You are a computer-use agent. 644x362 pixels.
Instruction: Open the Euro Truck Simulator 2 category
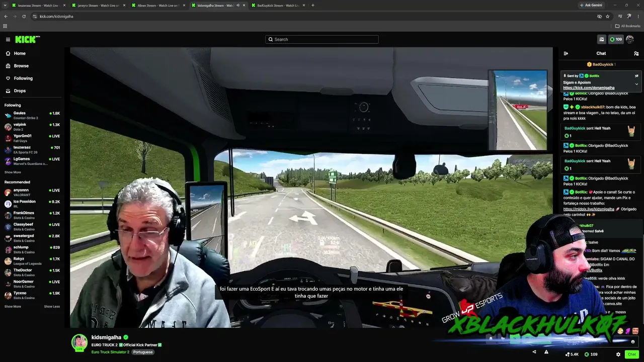click(x=111, y=352)
